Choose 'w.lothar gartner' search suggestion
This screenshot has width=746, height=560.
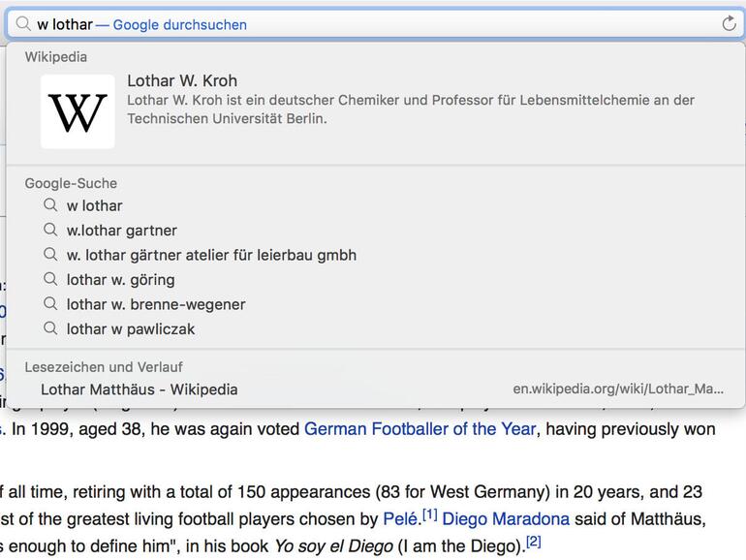click(122, 231)
